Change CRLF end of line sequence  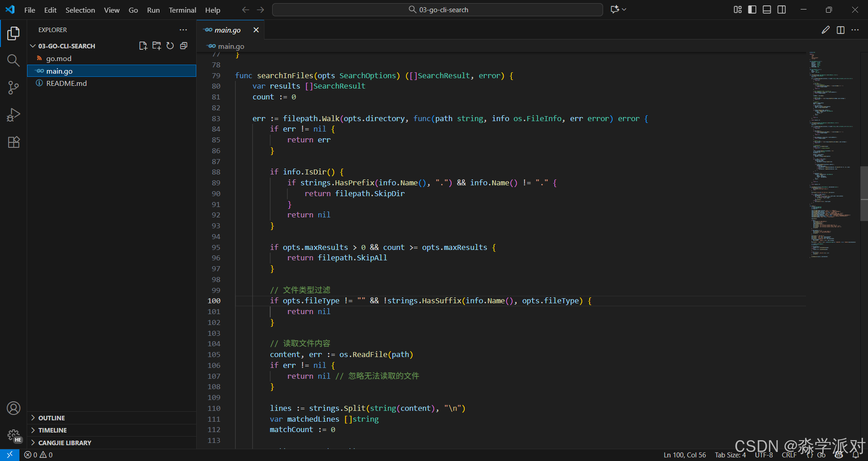(x=789, y=455)
